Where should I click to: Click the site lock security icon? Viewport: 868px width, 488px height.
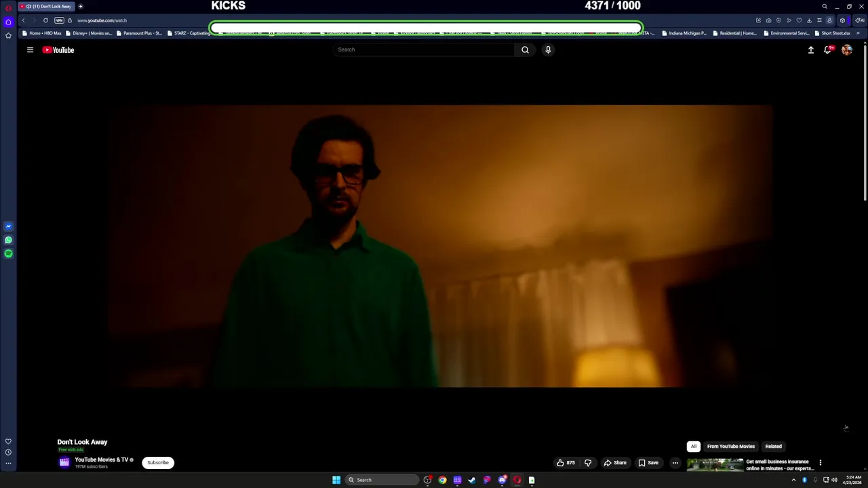pos(69,20)
